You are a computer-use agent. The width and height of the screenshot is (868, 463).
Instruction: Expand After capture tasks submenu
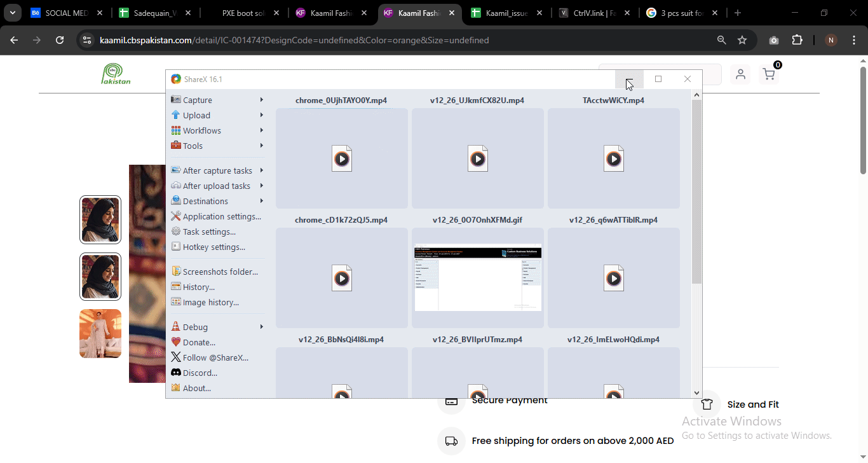261,170
